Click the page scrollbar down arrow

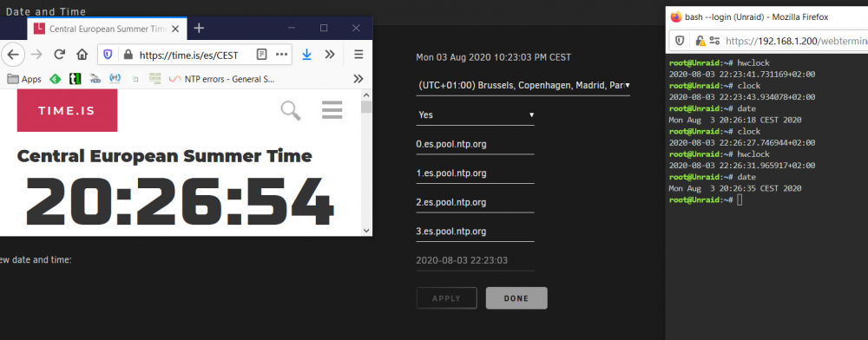pyautogui.click(x=366, y=230)
